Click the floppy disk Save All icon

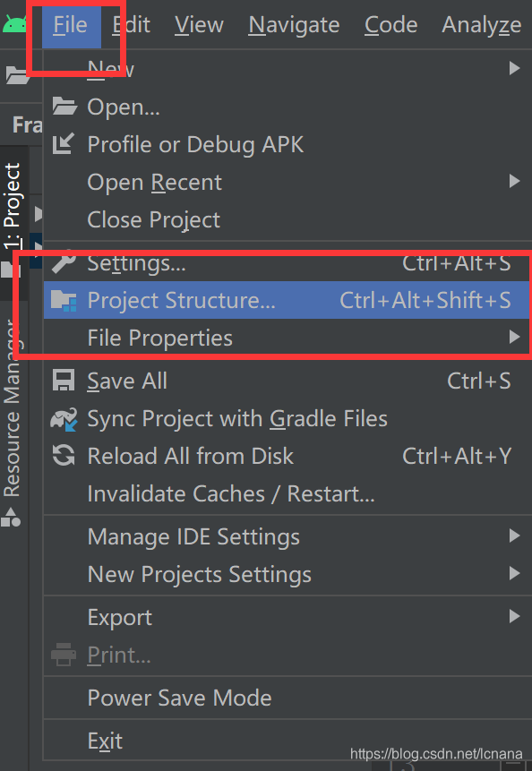pyautogui.click(x=64, y=381)
